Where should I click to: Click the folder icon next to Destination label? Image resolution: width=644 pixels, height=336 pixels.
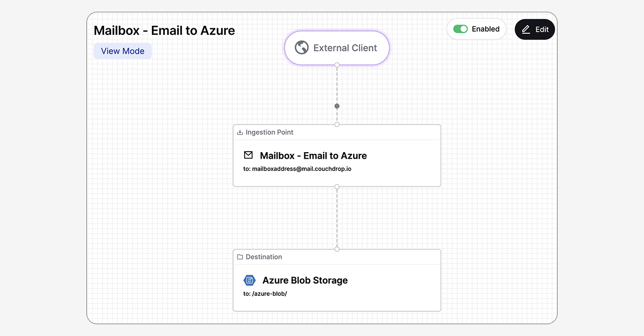click(239, 257)
